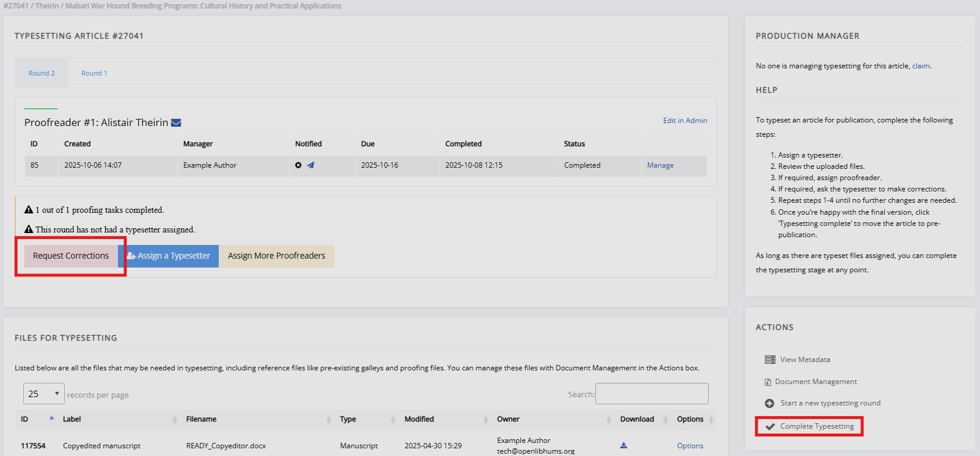The height and width of the screenshot is (456, 980).
Task: Click the completed time 2025-10-08 12:15
Action: pos(474,165)
